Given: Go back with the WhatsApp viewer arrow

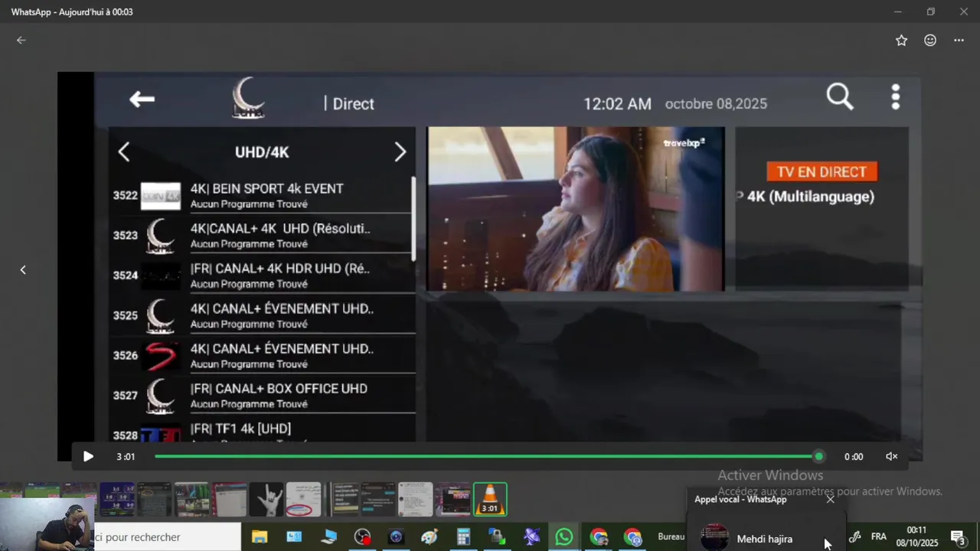Looking at the screenshot, I should coord(21,41).
